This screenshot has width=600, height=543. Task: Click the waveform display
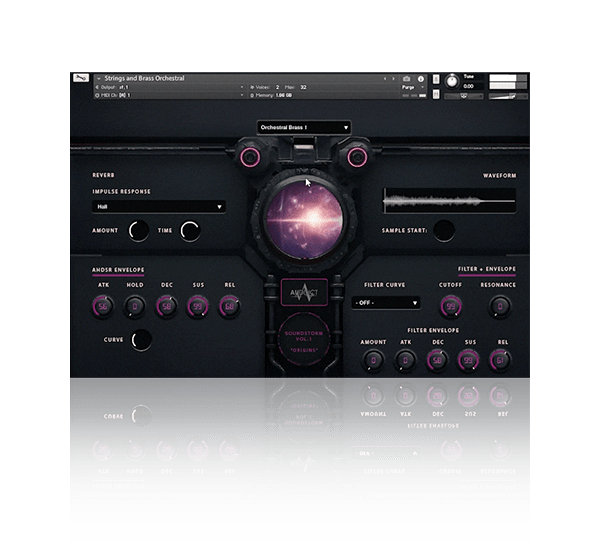(x=450, y=201)
